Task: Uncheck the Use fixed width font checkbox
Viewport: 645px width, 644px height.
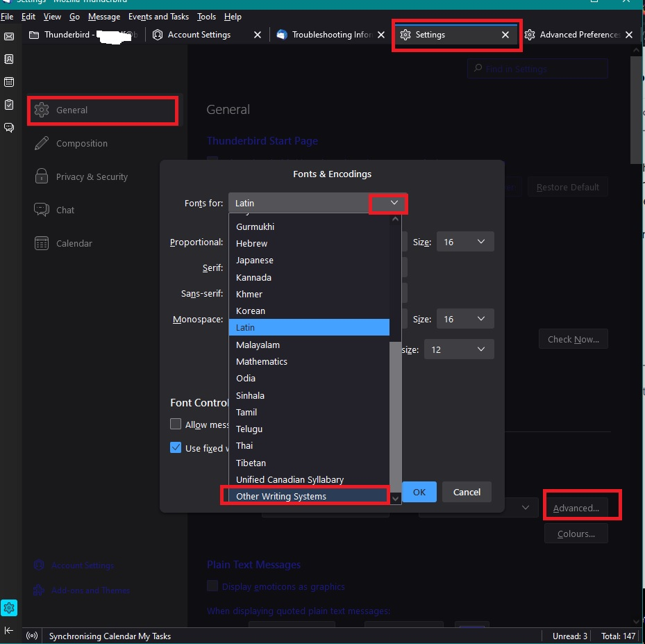Action: click(176, 448)
